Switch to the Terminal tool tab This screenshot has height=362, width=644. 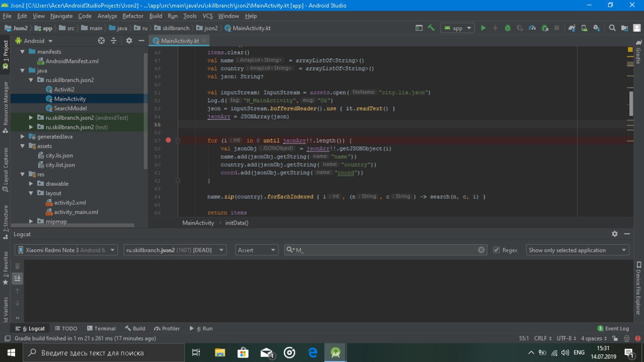pos(101,328)
